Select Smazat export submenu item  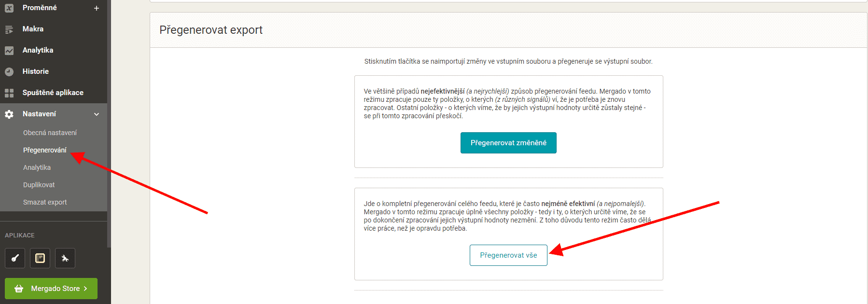pos(45,202)
